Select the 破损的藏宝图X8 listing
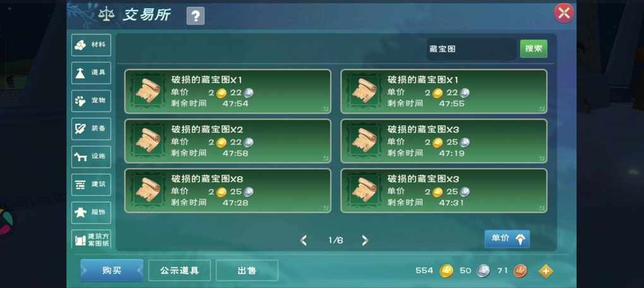This screenshot has width=644, height=288. point(228,191)
